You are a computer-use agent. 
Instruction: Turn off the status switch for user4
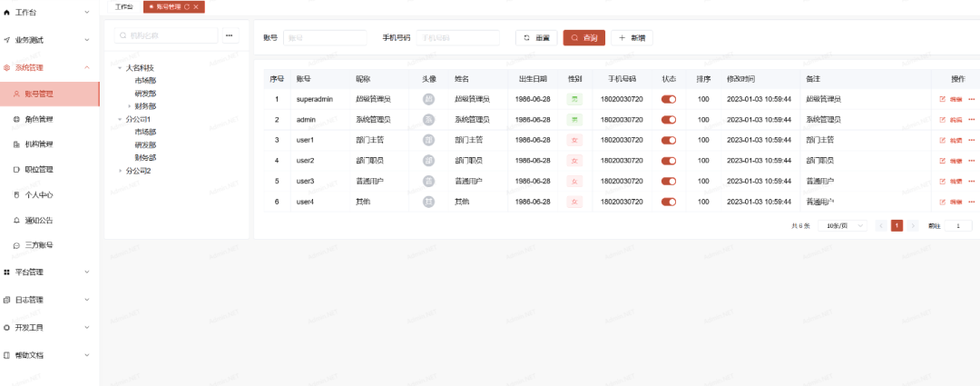click(669, 202)
